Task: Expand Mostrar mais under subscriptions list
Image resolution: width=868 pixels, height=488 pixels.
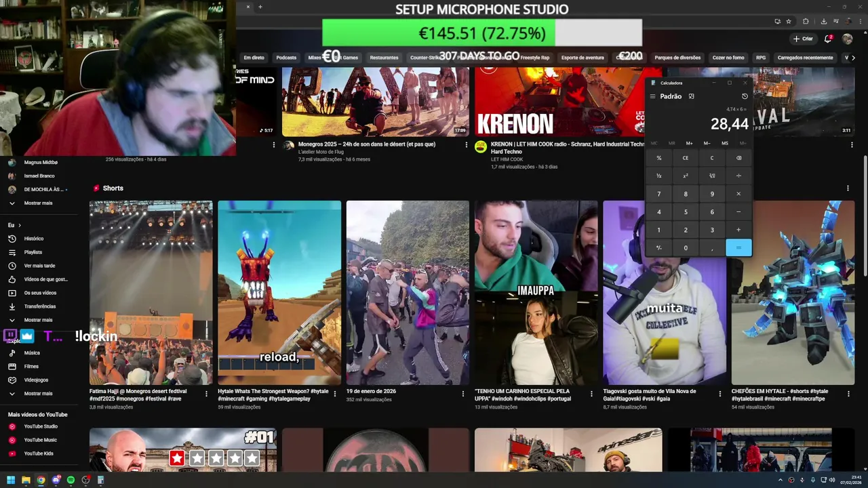Action: 39,203
